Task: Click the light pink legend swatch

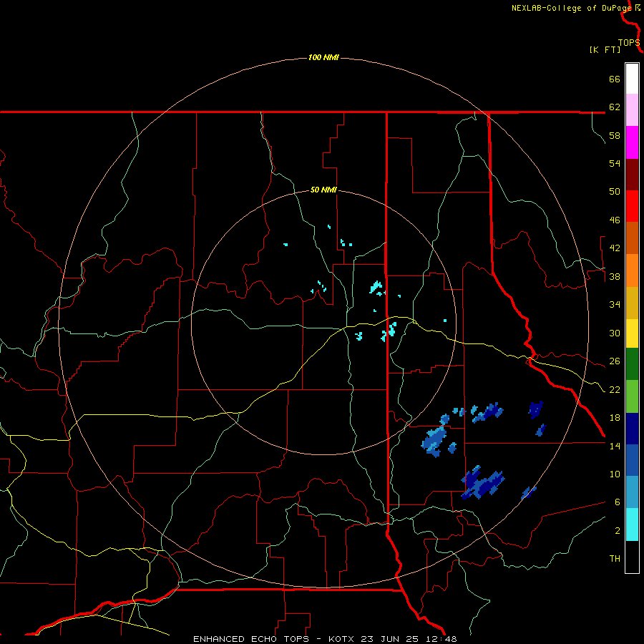Action: click(632, 110)
